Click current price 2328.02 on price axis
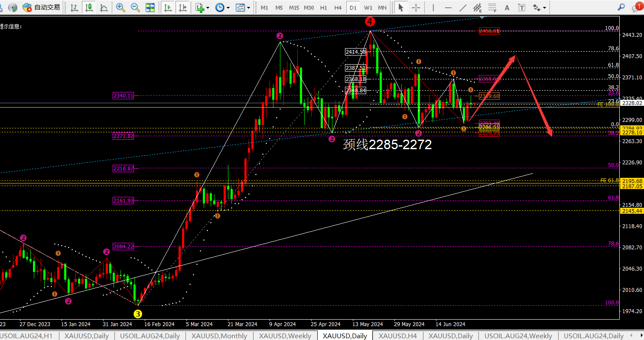 pyautogui.click(x=631, y=103)
